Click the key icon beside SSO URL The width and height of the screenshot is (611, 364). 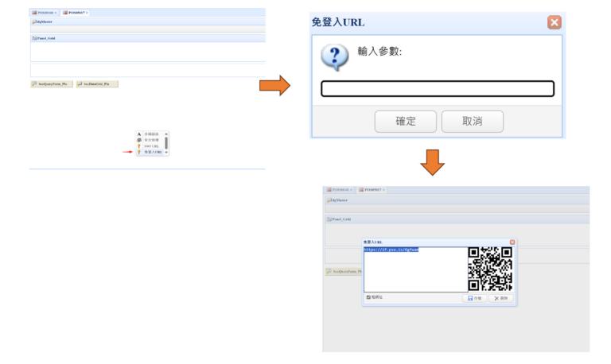tap(139, 146)
